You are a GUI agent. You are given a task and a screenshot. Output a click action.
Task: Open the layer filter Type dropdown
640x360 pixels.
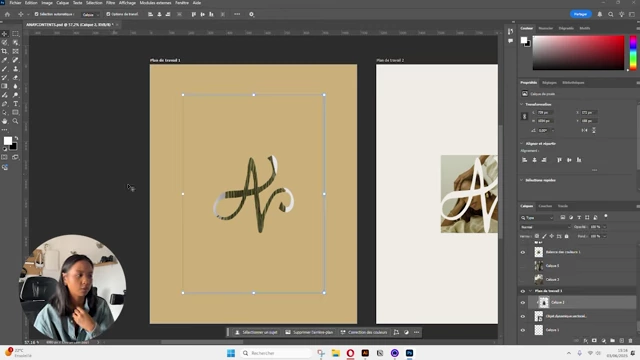(x=537, y=218)
